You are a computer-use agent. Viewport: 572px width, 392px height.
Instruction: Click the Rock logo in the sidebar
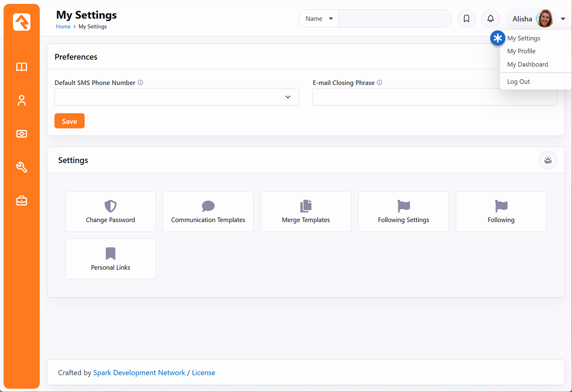tap(21, 22)
